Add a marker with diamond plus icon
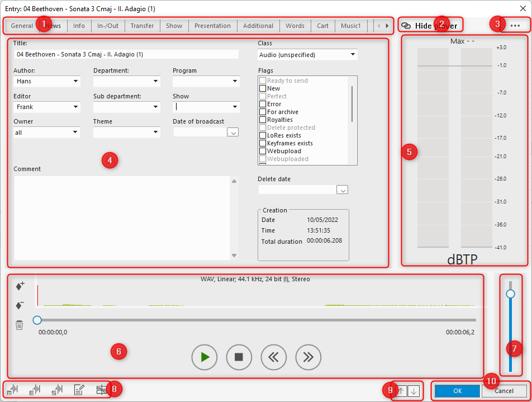 [x=20, y=286]
